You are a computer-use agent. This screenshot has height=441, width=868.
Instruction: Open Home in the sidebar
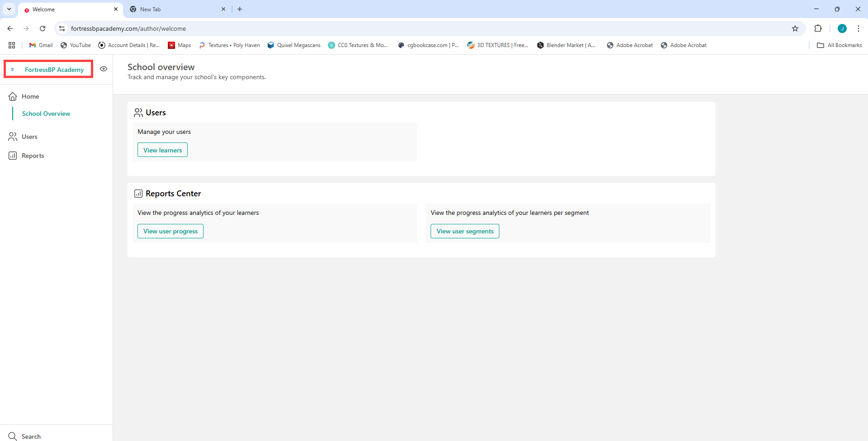[30, 96]
